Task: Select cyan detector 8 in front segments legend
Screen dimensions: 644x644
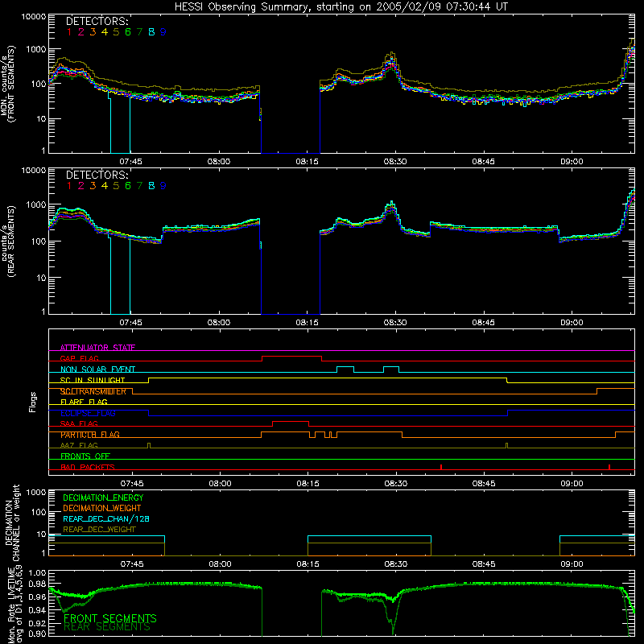Action: [151, 32]
